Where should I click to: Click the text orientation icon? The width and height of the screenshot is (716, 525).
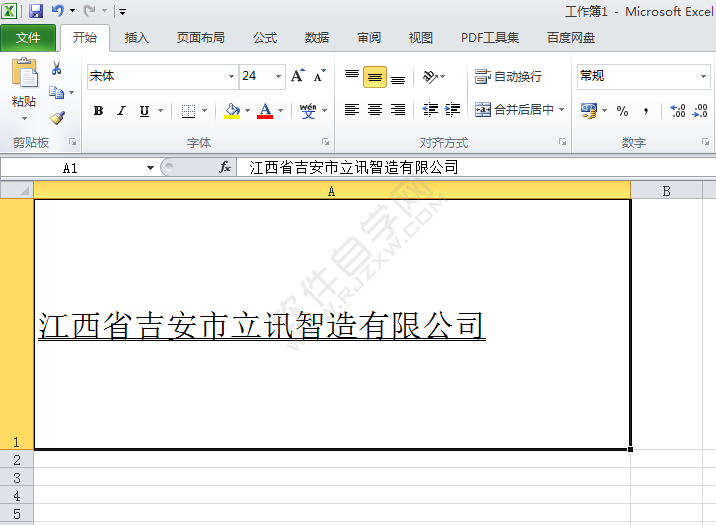click(x=430, y=76)
